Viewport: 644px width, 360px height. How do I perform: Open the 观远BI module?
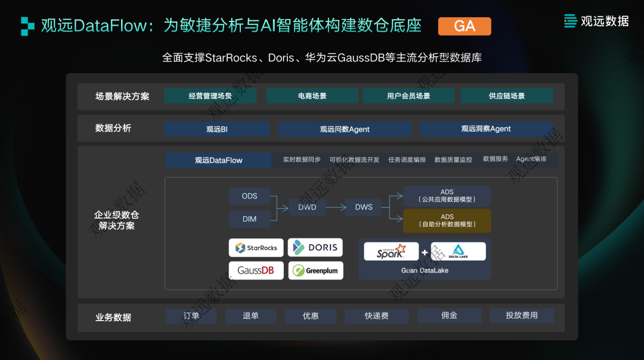[x=216, y=129]
